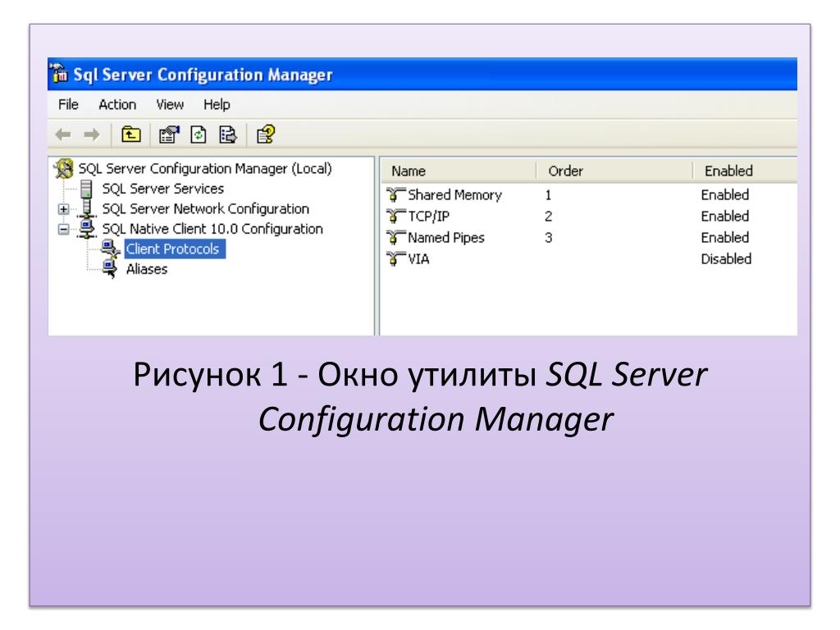Click the SQL Server Services icon
This screenshot has height=630, width=840.
point(85,189)
